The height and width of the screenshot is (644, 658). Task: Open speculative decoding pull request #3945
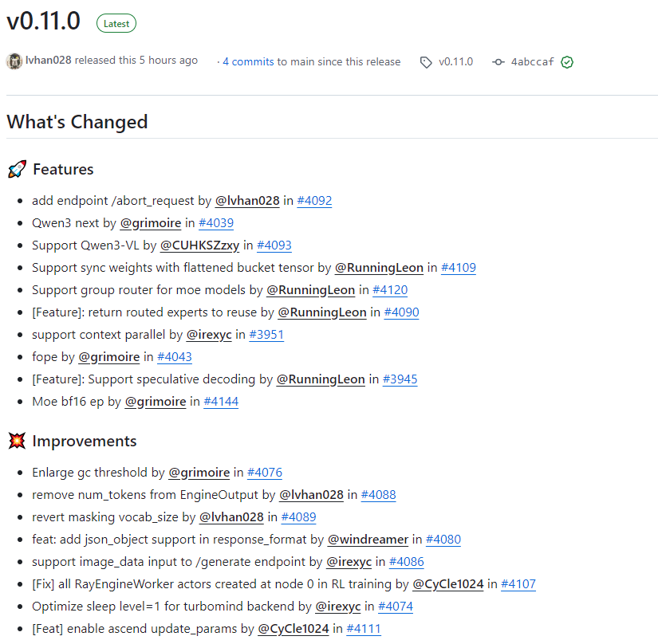tap(400, 379)
